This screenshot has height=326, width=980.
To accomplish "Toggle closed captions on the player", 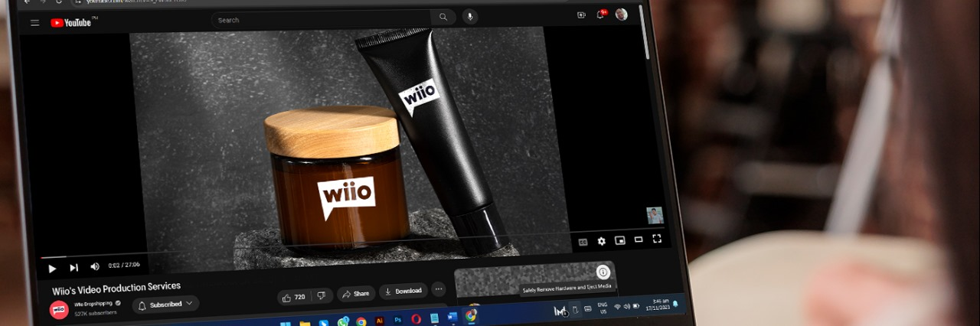I will 583,242.
